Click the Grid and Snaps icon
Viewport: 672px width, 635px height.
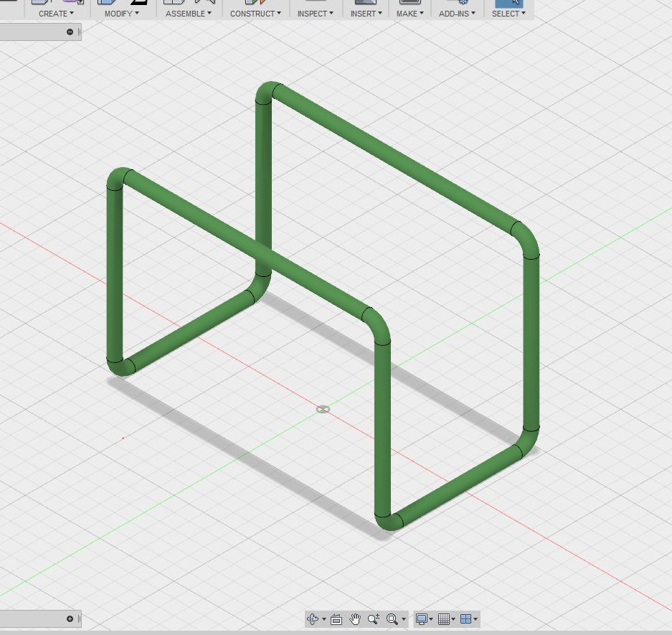point(444,619)
